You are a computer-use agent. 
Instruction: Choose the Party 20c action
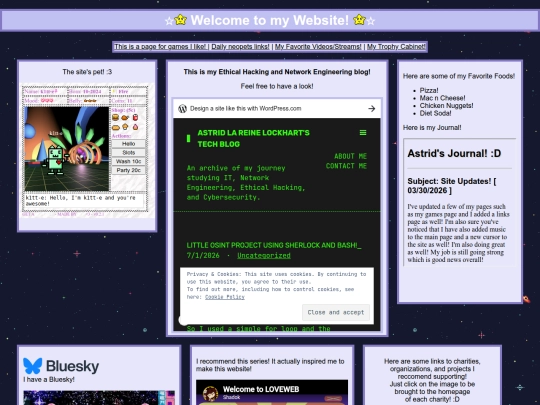(128, 170)
